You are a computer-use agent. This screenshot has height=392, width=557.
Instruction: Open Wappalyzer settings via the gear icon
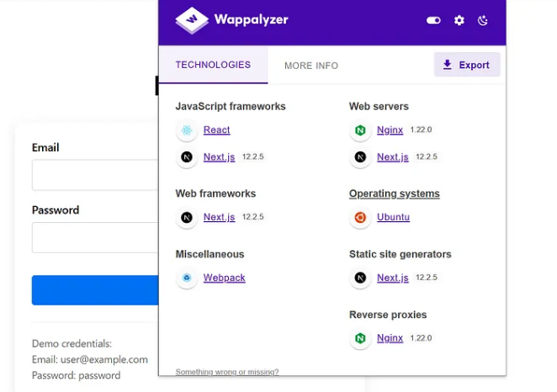coord(459,20)
